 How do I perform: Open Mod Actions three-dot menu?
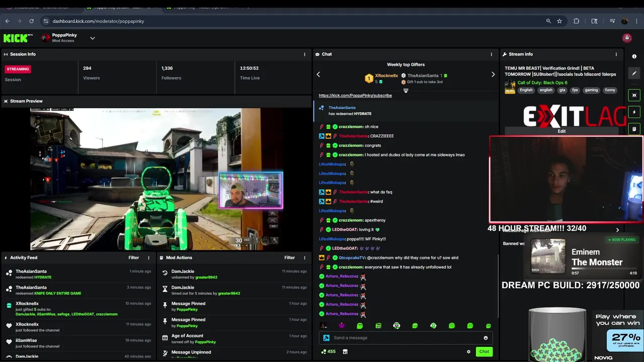pyautogui.click(x=304, y=258)
